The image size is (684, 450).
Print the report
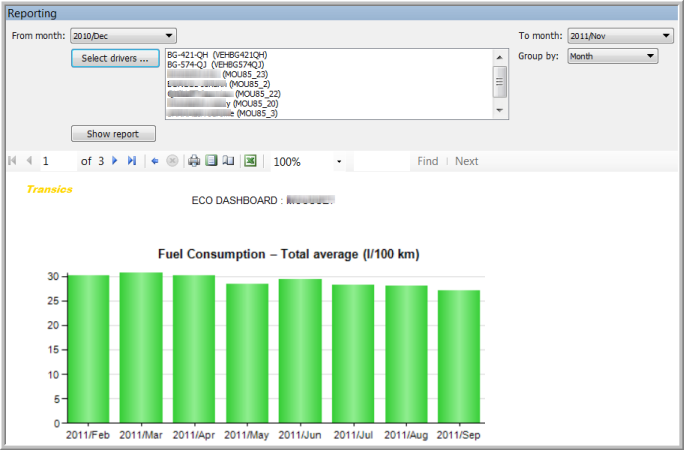pos(195,161)
